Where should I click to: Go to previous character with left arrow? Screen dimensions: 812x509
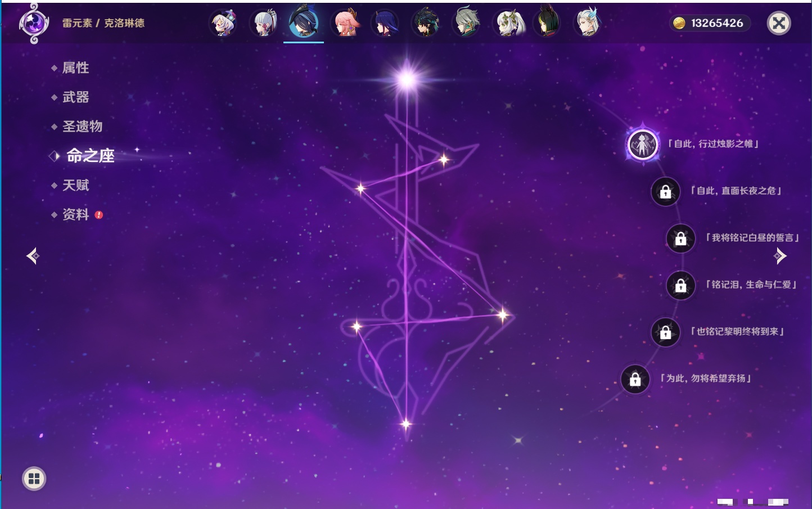[x=33, y=256]
